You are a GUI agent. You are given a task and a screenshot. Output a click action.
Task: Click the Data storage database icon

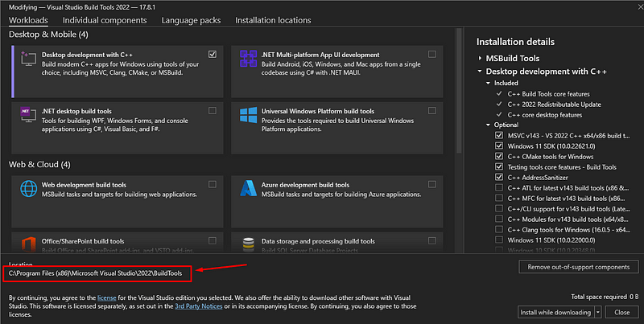click(248, 244)
